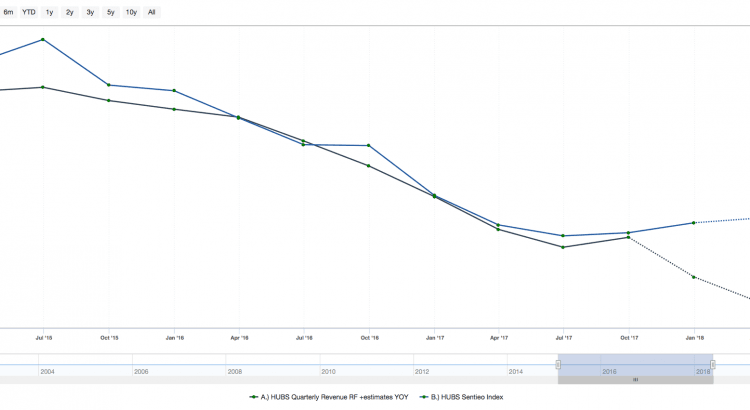Click blue line peak point at Jul '15
The image size is (750, 410).
coord(43,40)
